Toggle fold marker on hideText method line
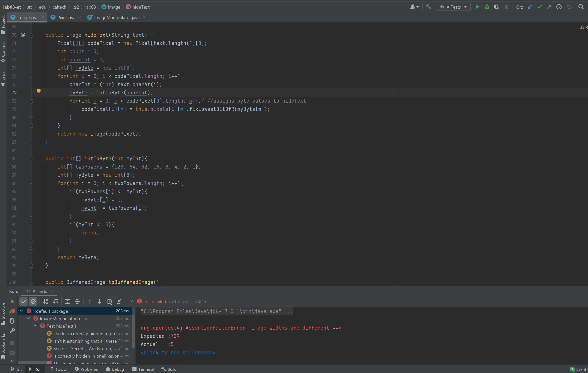Image resolution: width=588 pixels, height=373 pixels. [31, 35]
